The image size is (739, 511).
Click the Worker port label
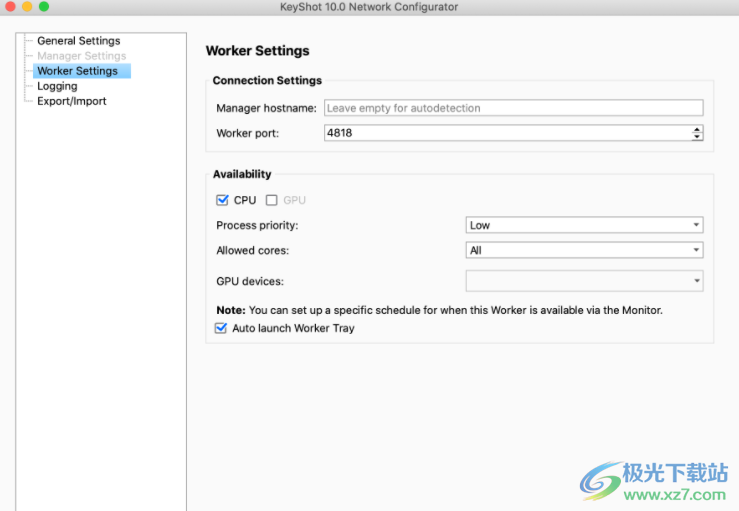(247, 133)
